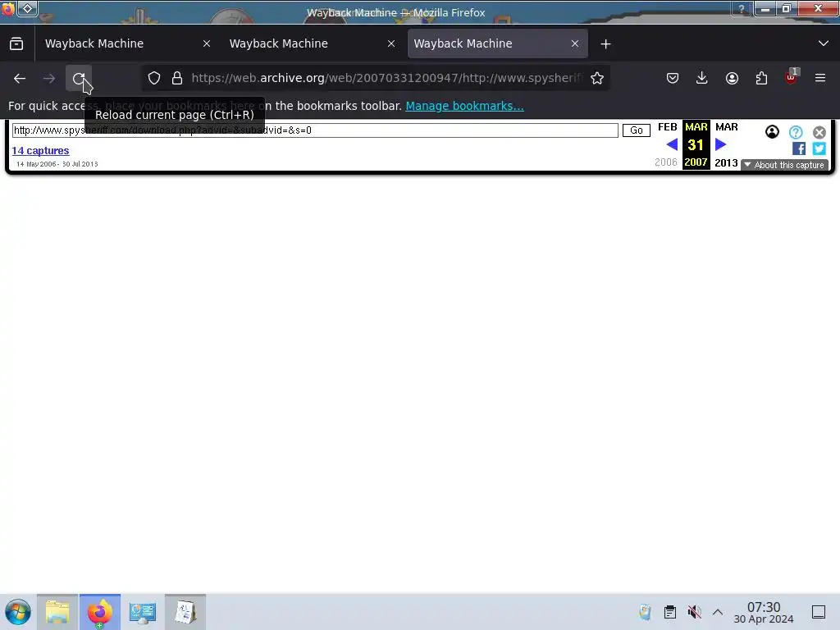
Task: Go to the next capture blue arrow
Action: pyautogui.click(x=720, y=144)
